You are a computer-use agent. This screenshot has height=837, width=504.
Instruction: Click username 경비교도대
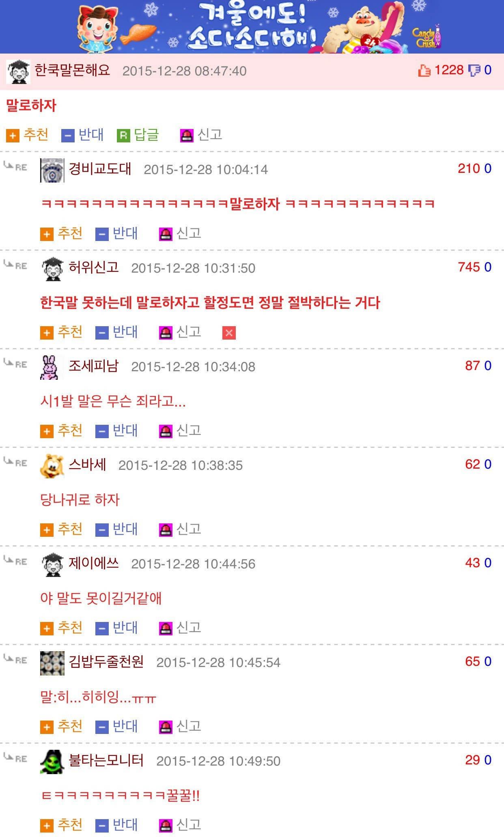tap(100, 168)
